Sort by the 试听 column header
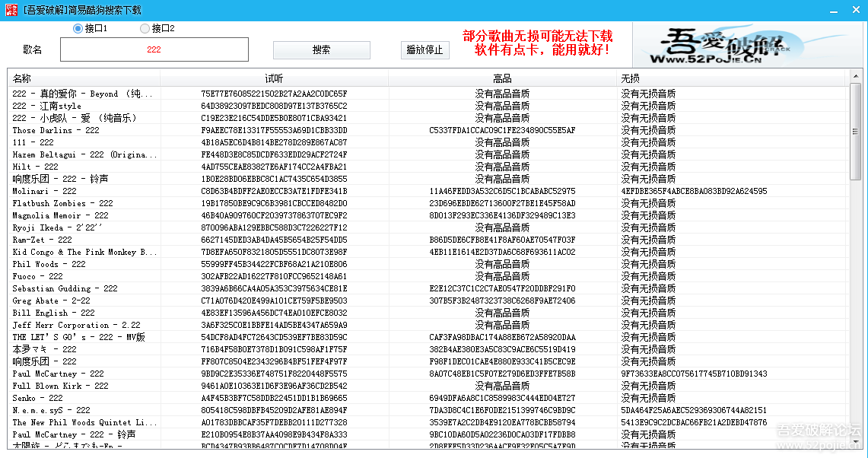 click(x=274, y=78)
